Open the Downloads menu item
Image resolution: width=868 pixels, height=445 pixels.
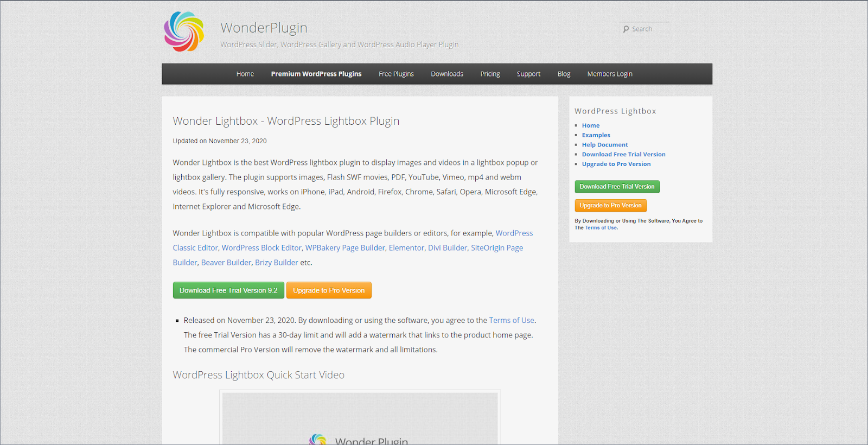coord(447,74)
